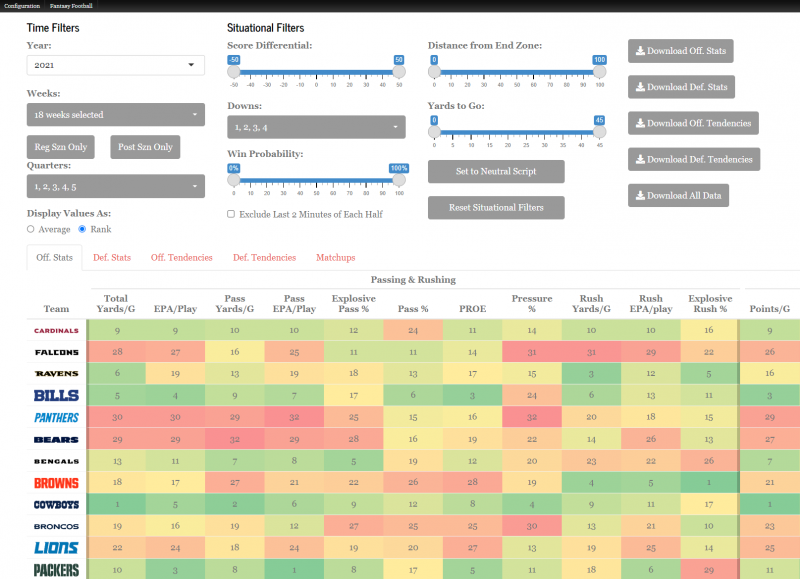Click the Distance from End Zone 100 handle
Image resolution: width=800 pixels, height=579 pixels.
(x=599, y=72)
